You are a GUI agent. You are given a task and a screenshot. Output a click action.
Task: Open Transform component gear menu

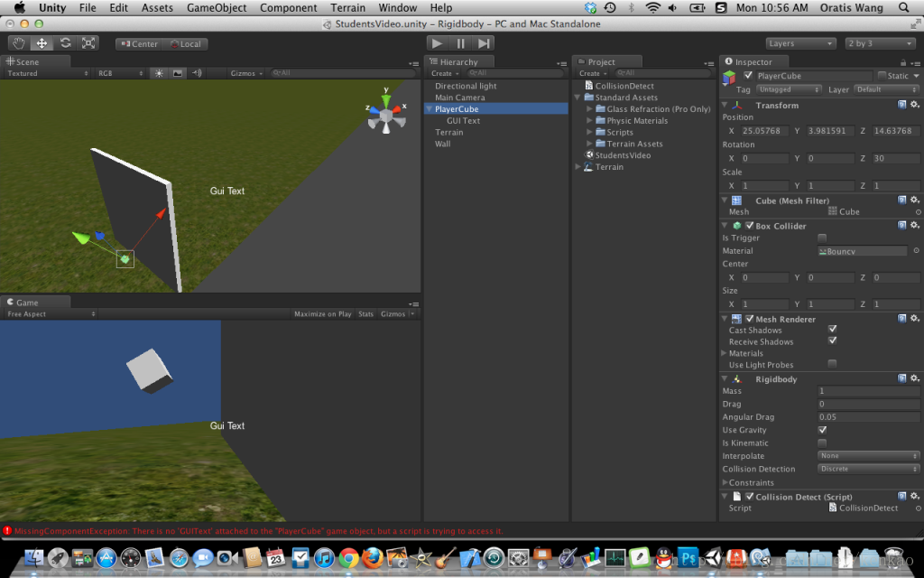pos(915,105)
